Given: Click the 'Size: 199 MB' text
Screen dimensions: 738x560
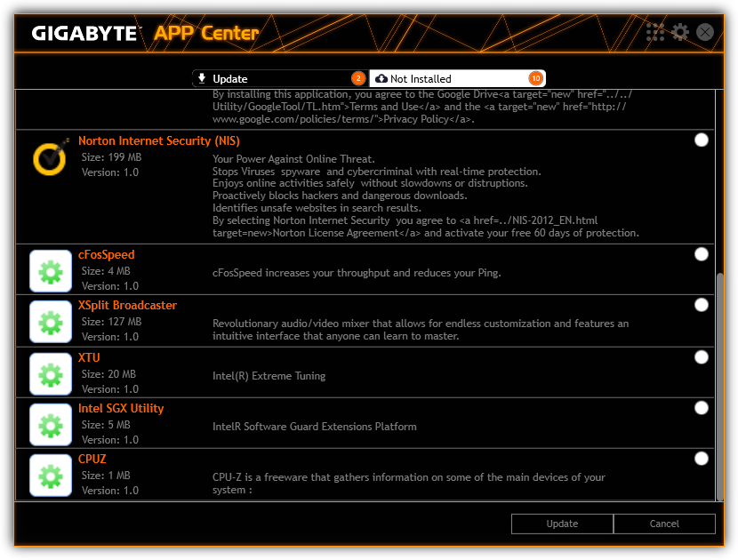Looking at the screenshot, I should tap(111, 157).
